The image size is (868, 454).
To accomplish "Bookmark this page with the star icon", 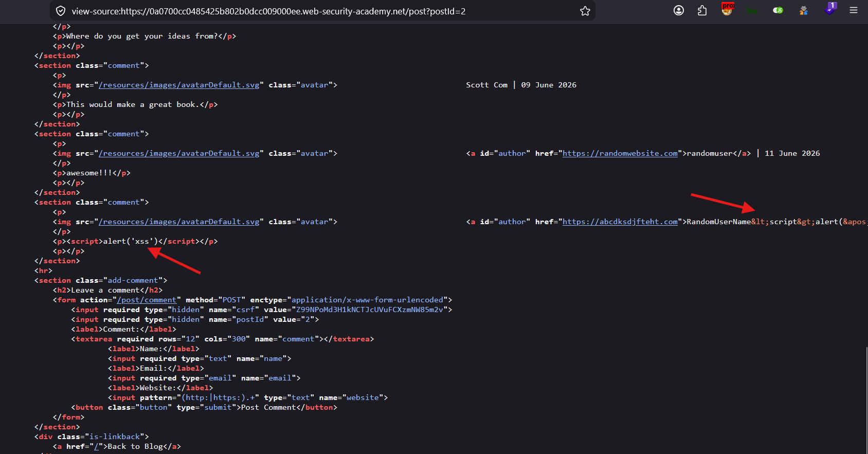I will [x=585, y=11].
